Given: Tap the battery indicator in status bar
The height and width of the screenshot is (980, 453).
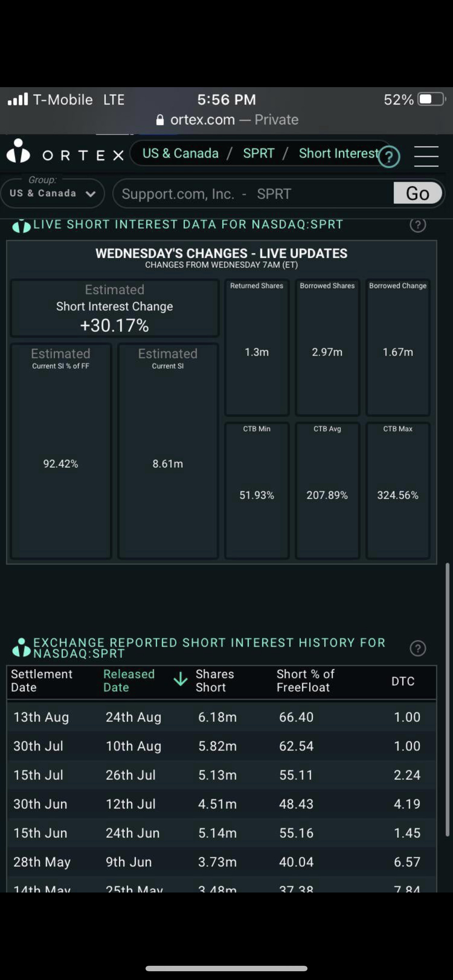Looking at the screenshot, I should point(432,99).
